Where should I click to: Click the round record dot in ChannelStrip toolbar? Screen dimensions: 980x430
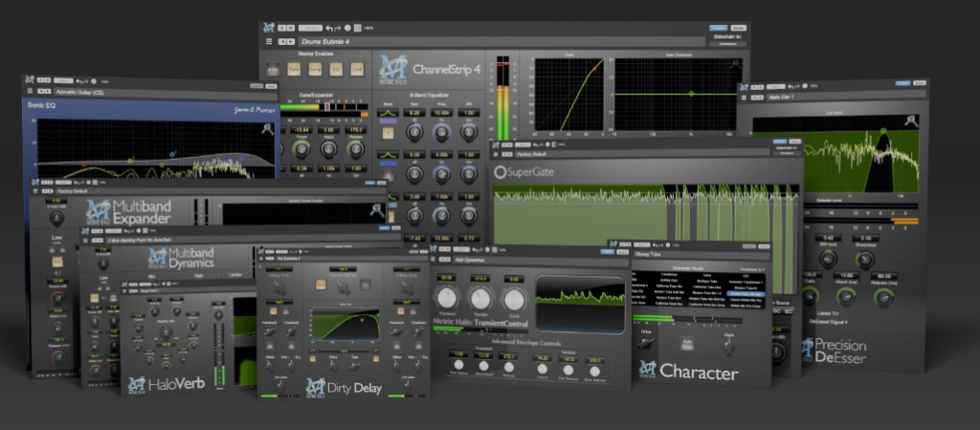tap(347, 28)
